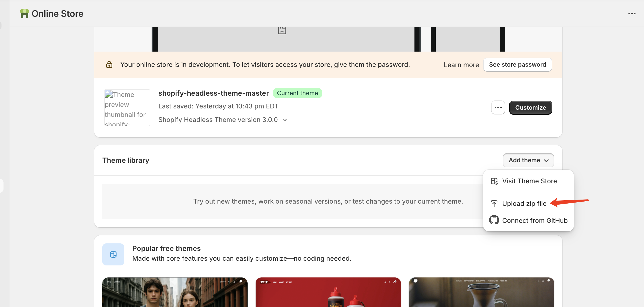Click the Customize button
644x307 pixels.
point(530,108)
